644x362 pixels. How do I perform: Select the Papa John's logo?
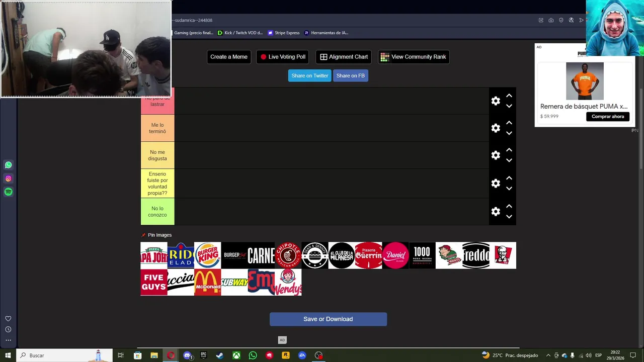[x=154, y=255]
